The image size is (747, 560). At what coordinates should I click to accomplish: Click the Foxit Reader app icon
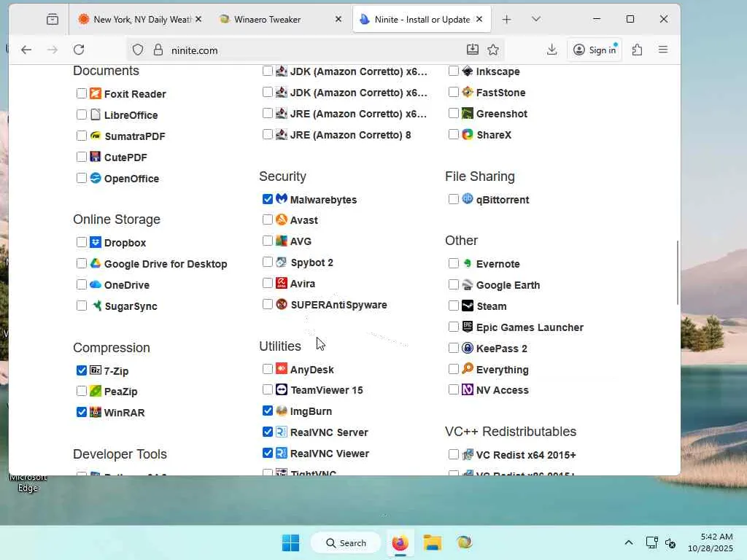coord(96,93)
